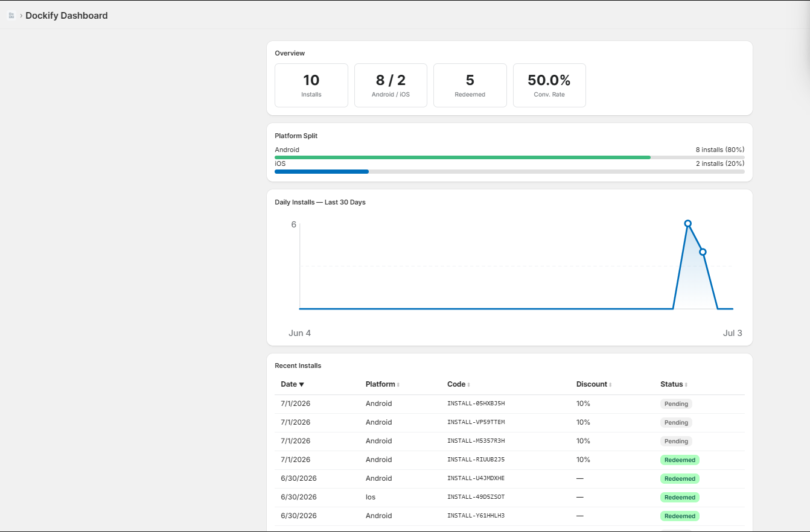This screenshot has width=810, height=532.
Task: Click the Redeemed badge for INSTALL-U4JMDXHE
Action: (x=680, y=478)
